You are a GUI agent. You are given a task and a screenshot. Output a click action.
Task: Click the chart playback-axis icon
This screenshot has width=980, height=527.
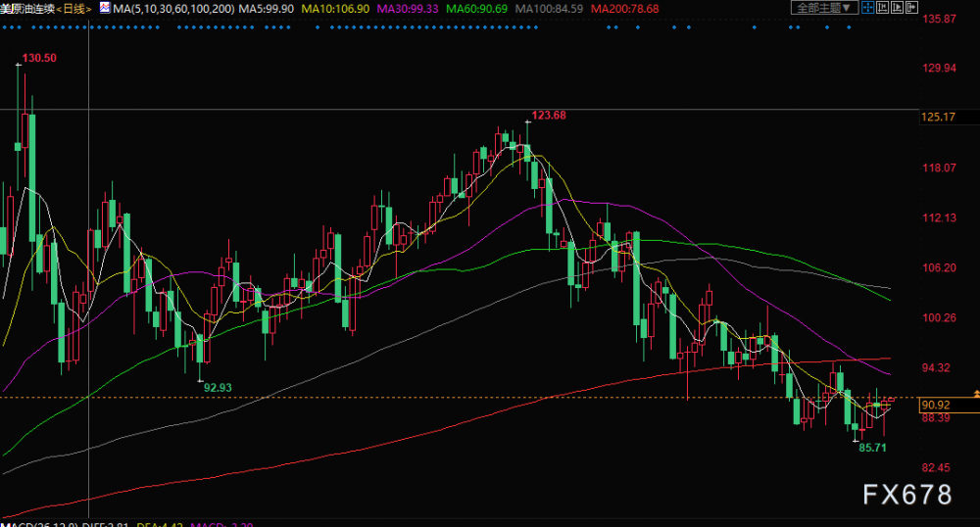[x=897, y=8]
